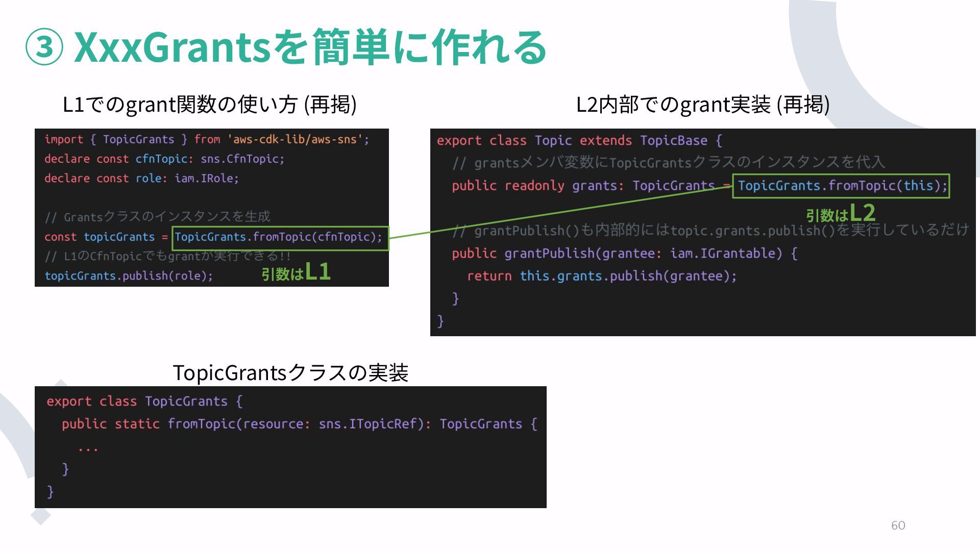This screenshot has width=980, height=551.
Task: Click the green 引数はL2 annotation
Action: tap(840, 213)
